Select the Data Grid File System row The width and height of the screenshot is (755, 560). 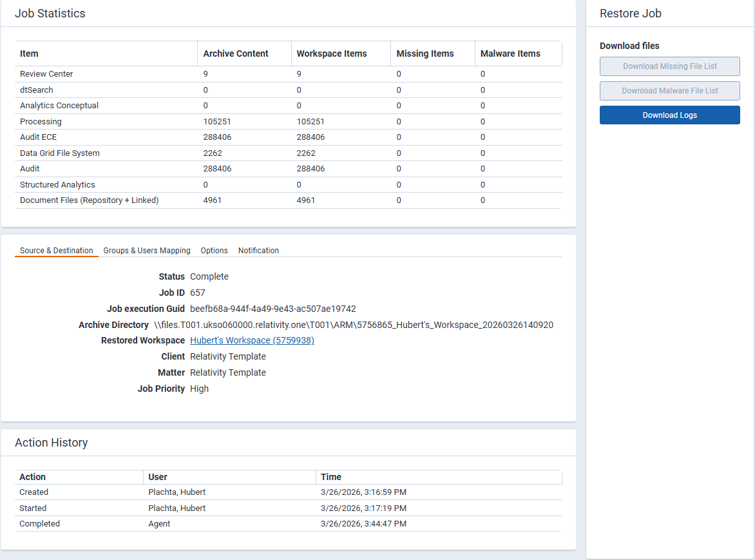point(289,153)
